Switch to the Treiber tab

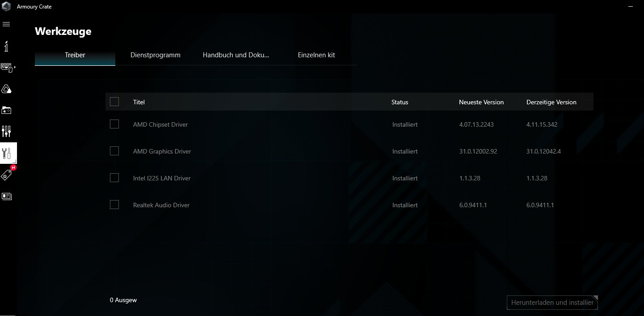75,55
